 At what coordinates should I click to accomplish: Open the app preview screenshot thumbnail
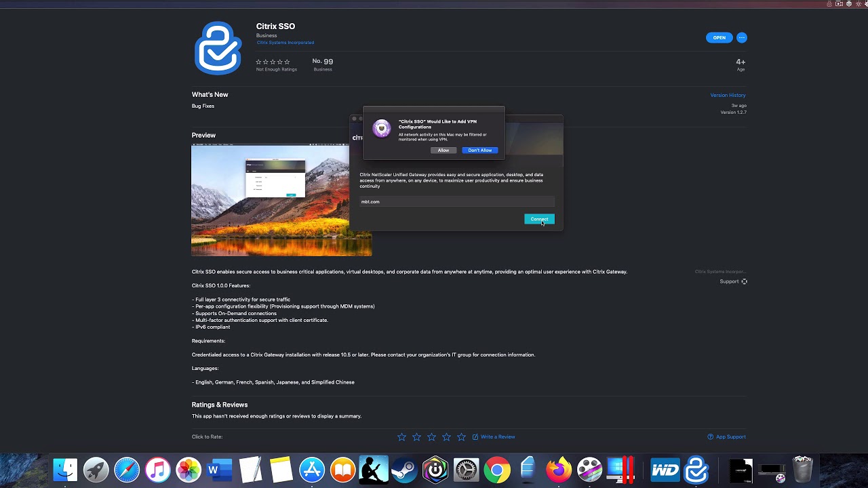tap(281, 200)
